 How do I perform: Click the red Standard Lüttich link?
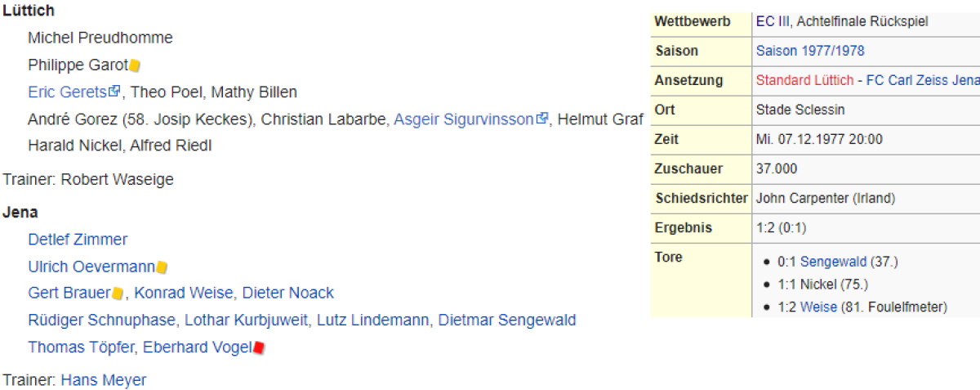tap(804, 80)
